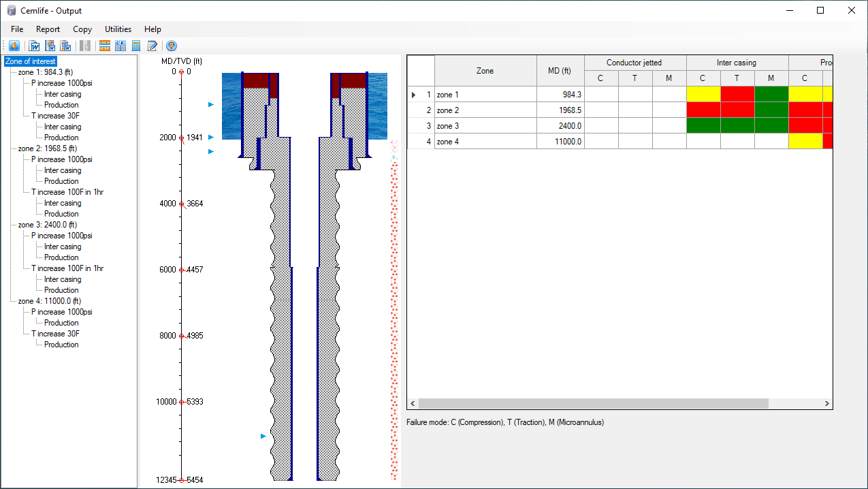Screen dimensions: 868x489
Task: Click the help question mark icon
Action: (x=172, y=46)
